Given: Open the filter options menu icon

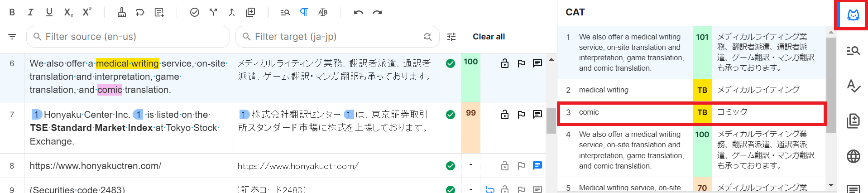Looking at the screenshot, I should pos(12,37).
